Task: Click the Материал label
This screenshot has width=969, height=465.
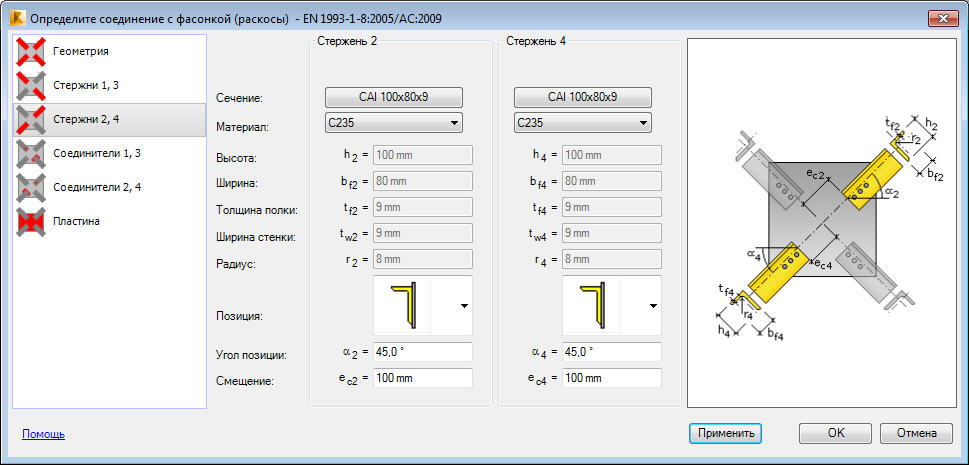Action: pyautogui.click(x=242, y=127)
